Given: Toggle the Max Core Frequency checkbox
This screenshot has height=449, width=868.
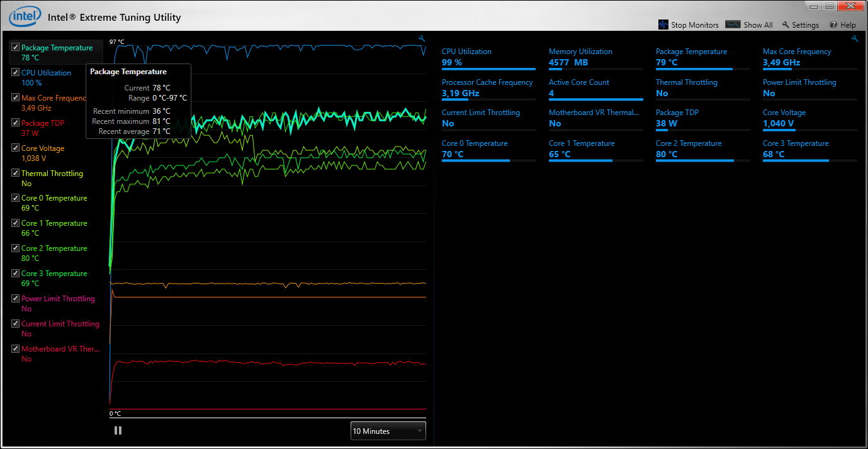Looking at the screenshot, I should pyautogui.click(x=16, y=97).
